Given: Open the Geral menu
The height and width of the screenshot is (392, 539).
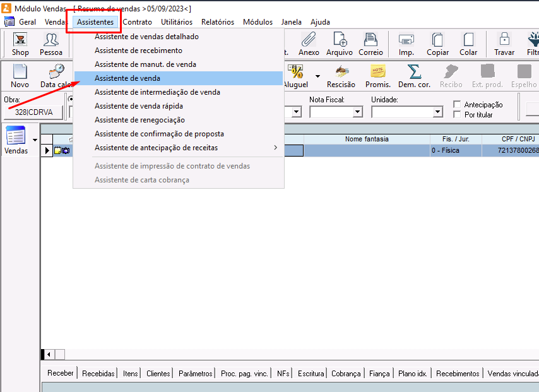Looking at the screenshot, I should click(x=28, y=22).
